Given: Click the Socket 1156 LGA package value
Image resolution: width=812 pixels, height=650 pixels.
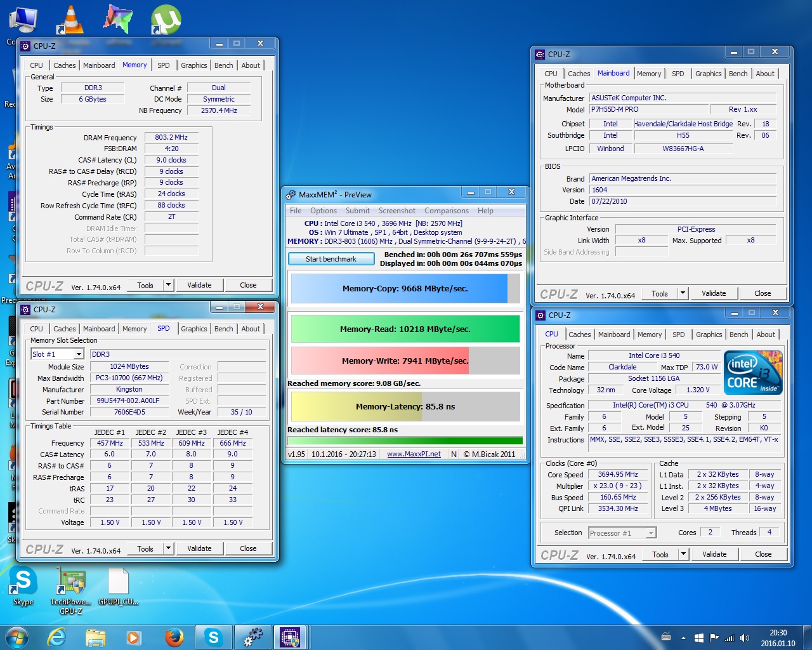Looking at the screenshot, I should point(654,378).
